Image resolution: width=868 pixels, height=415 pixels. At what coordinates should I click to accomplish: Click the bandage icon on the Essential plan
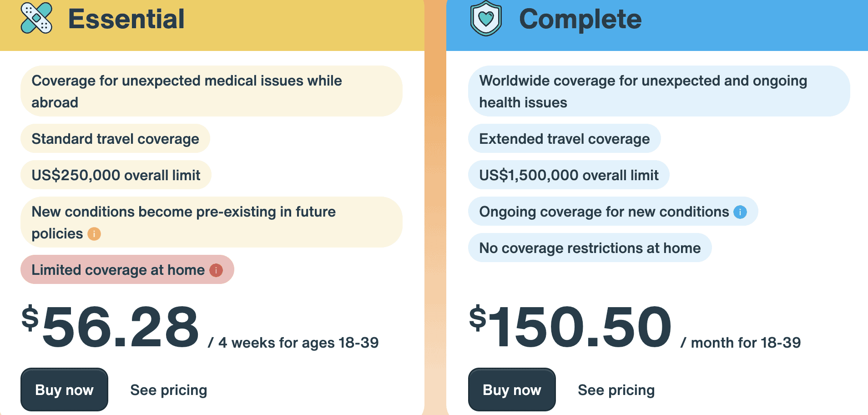pos(40,19)
